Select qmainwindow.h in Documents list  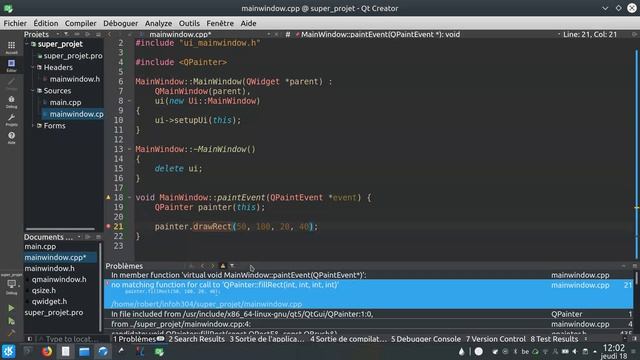(x=59, y=280)
